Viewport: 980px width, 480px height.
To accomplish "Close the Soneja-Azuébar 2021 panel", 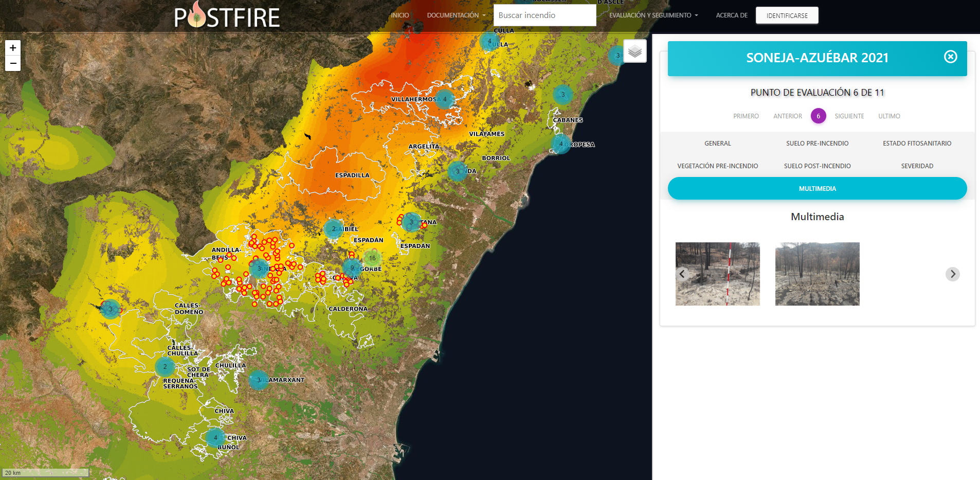I will pyautogui.click(x=951, y=57).
